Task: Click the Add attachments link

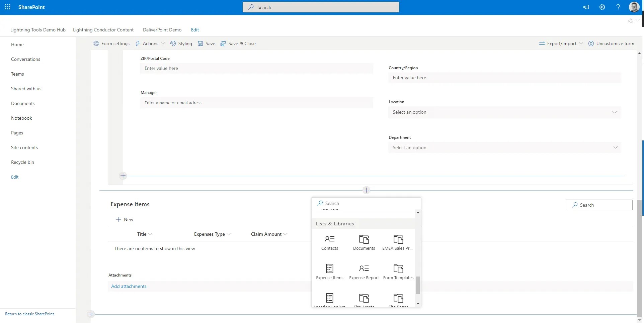Action: click(129, 286)
